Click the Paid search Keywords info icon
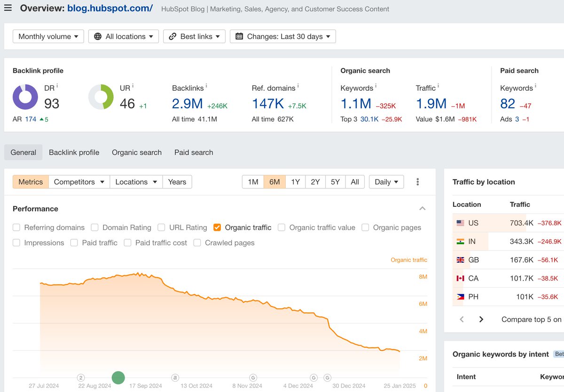This screenshot has height=392, width=564. point(536,86)
